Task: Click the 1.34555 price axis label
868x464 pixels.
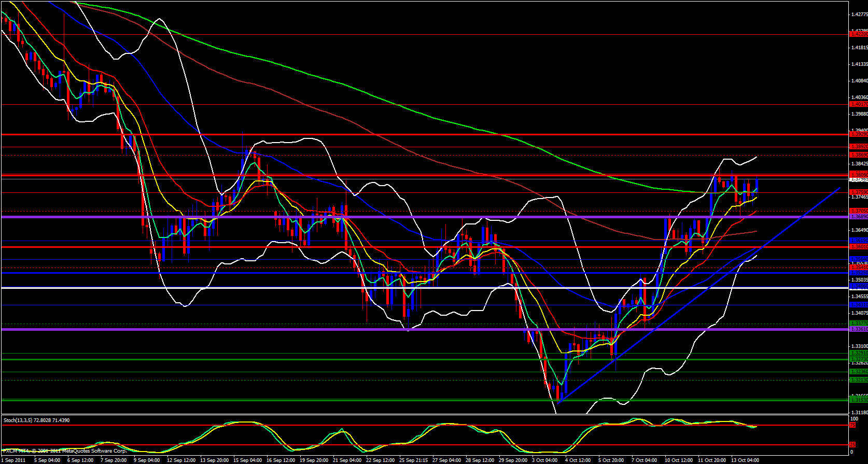Action: click(859, 297)
